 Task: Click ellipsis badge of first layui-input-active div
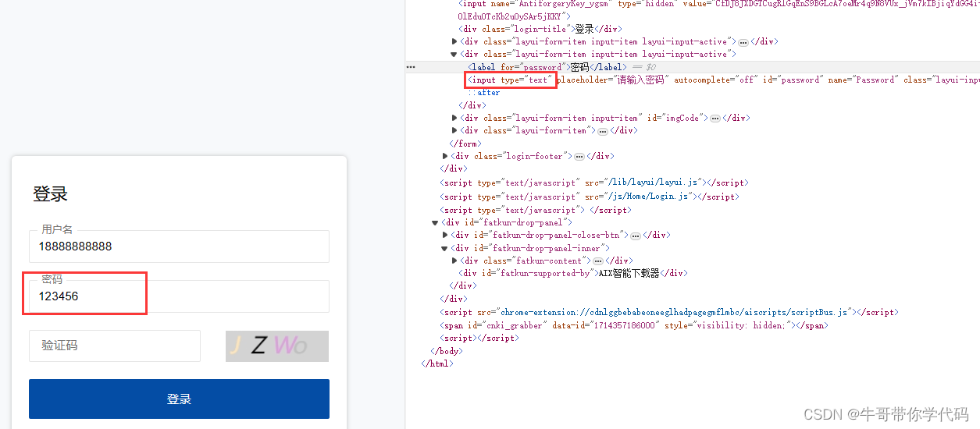point(743,42)
